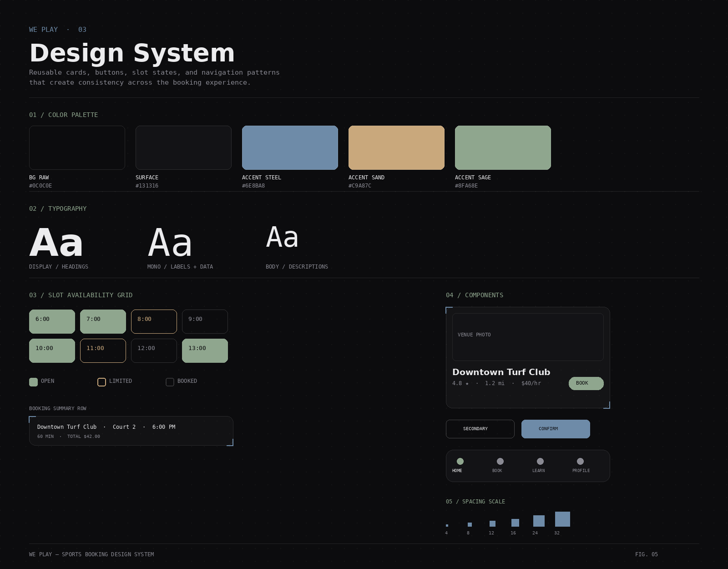Click the CONFIRM button
This screenshot has height=569, width=728.
click(556, 429)
